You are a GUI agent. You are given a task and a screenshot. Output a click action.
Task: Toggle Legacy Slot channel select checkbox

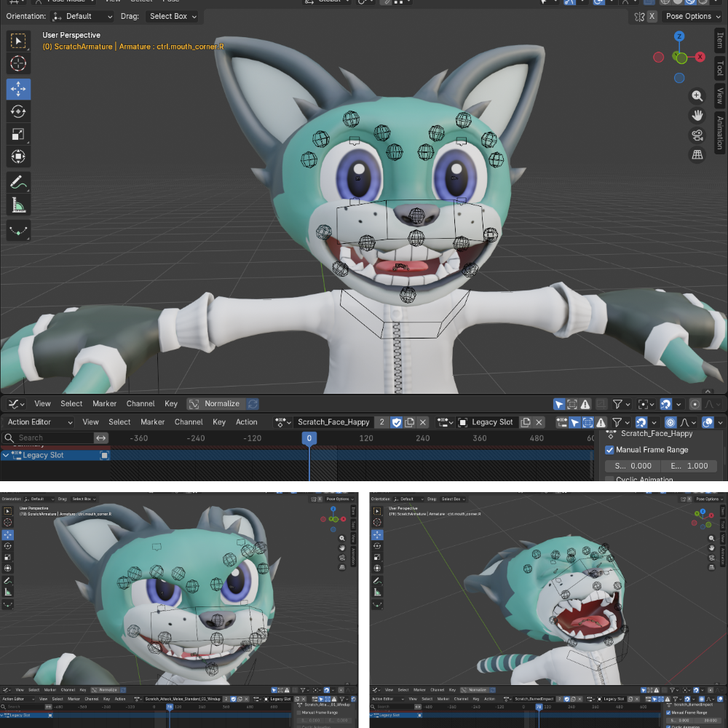pyautogui.click(x=104, y=456)
